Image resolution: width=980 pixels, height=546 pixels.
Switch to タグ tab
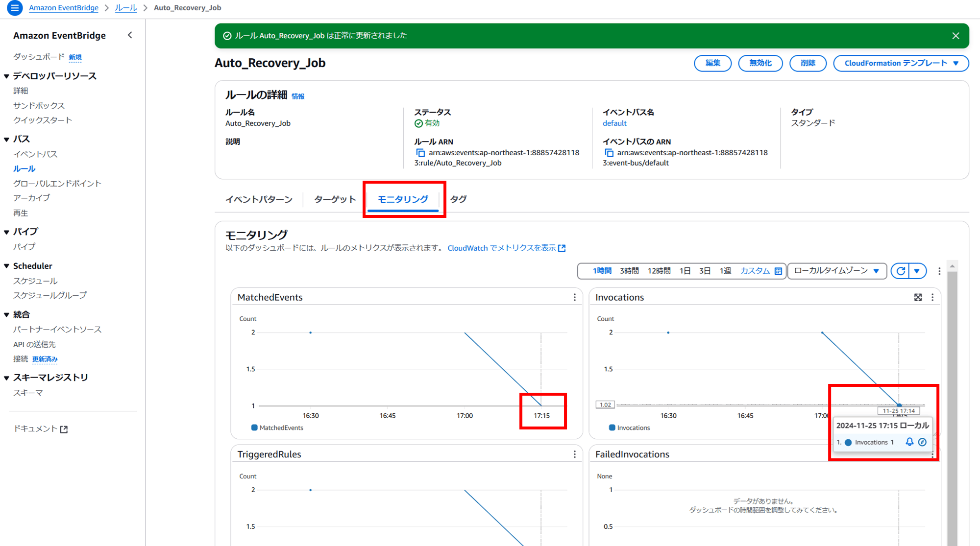coord(458,199)
